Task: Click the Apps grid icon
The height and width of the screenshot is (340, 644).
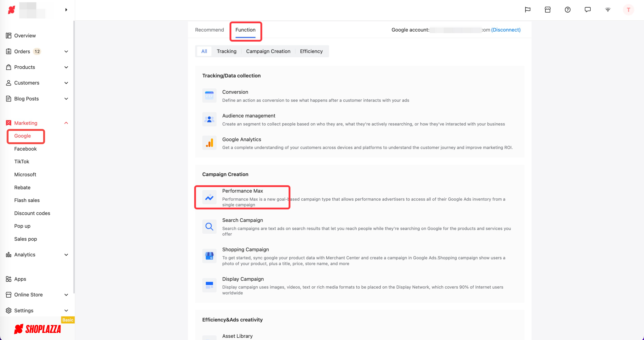Action: click(9, 279)
